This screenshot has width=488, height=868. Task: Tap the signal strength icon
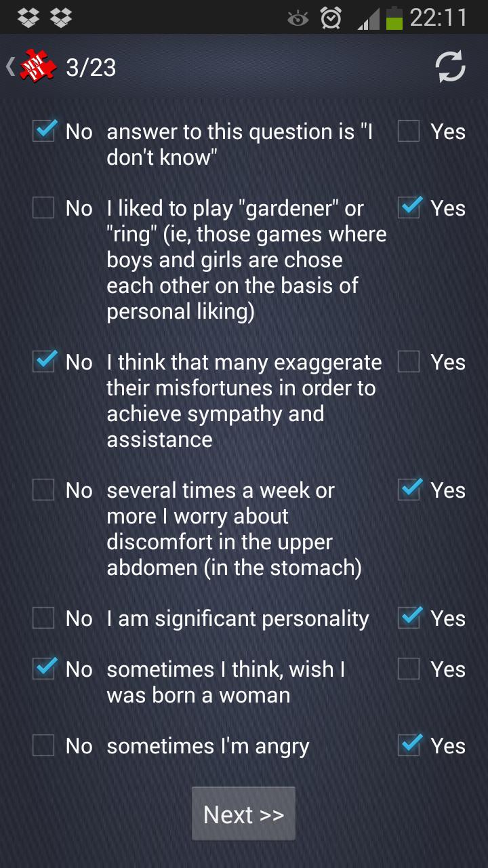point(369,19)
